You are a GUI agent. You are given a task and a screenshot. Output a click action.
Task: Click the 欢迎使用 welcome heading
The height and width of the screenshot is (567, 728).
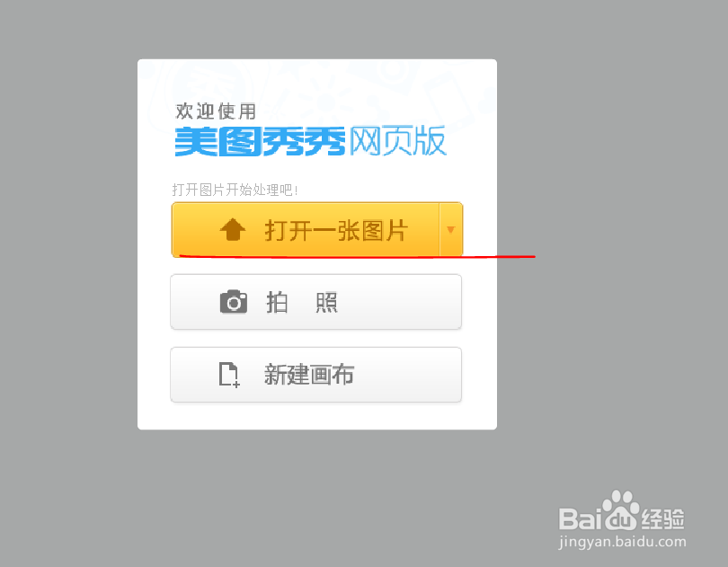tap(216, 111)
